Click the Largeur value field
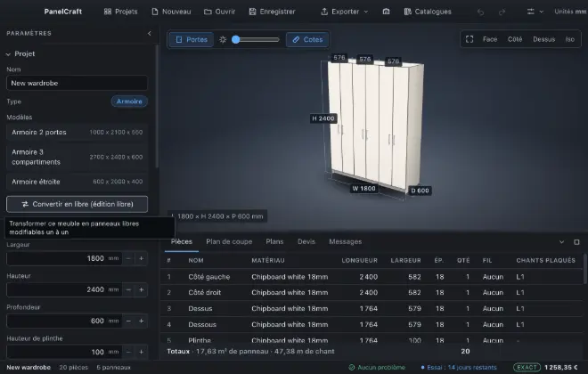 [64, 258]
